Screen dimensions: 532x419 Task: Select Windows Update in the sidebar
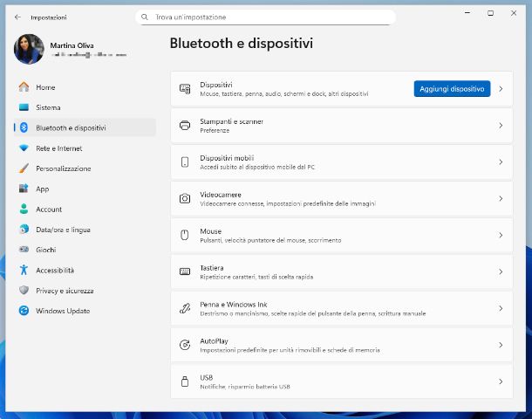tap(85, 311)
